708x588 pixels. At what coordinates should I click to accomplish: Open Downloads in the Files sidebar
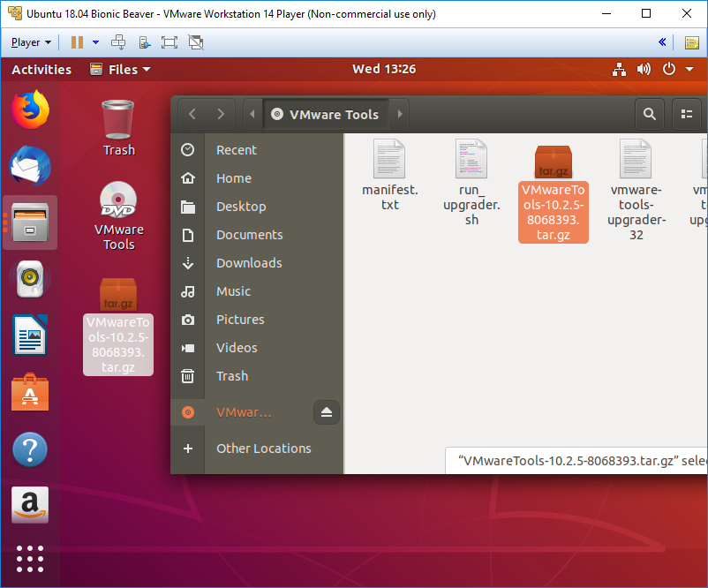pos(257,263)
